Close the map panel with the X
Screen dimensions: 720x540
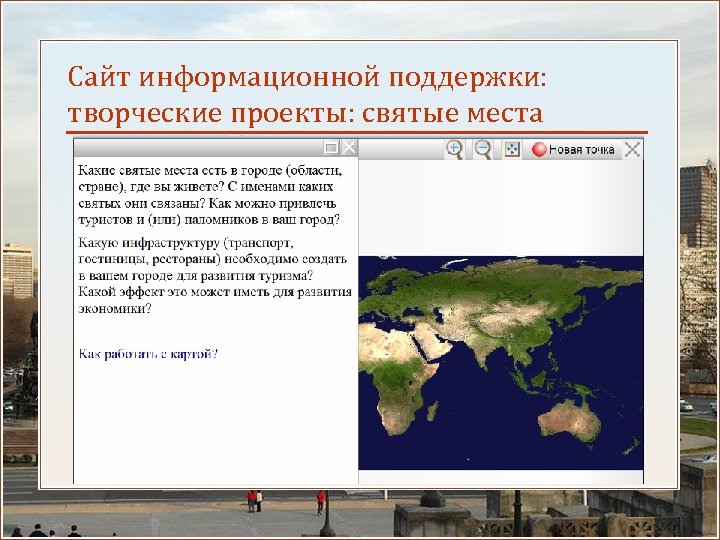tap(632, 149)
